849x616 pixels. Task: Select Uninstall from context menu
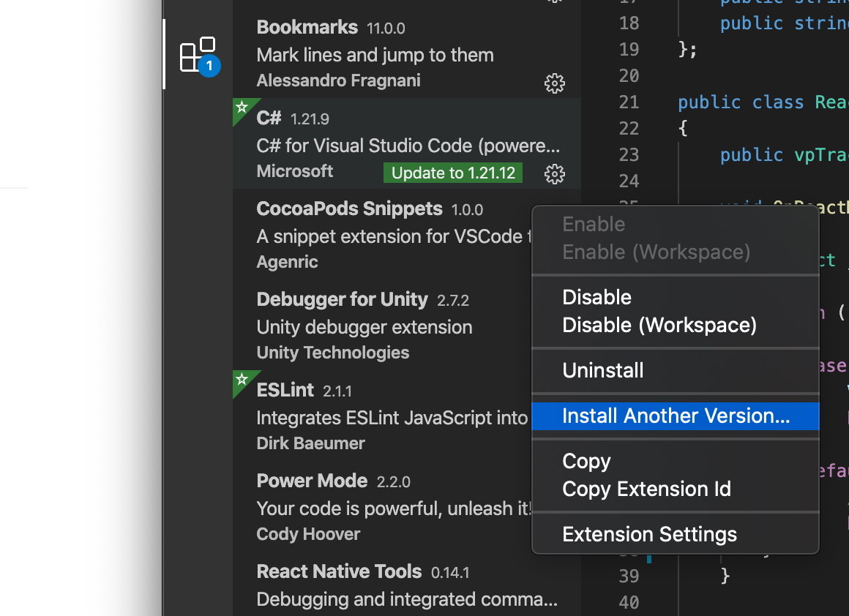676,371
